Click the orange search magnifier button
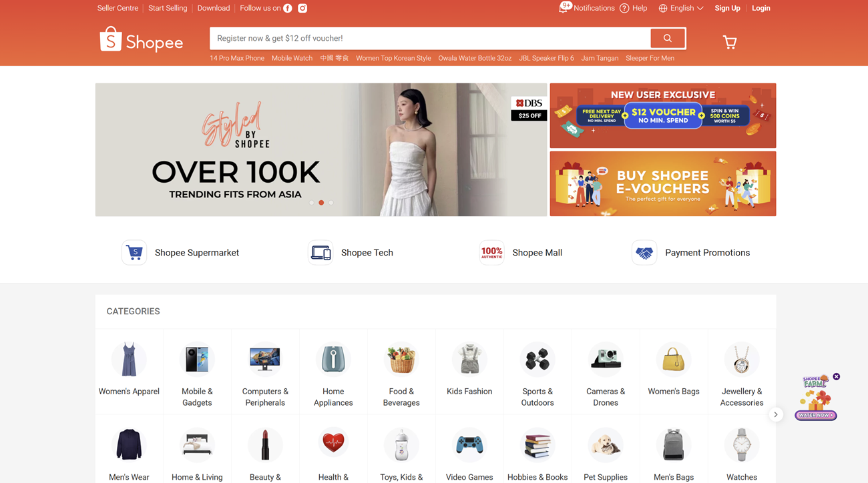Screen dimensions: 868x483 pos(668,38)
